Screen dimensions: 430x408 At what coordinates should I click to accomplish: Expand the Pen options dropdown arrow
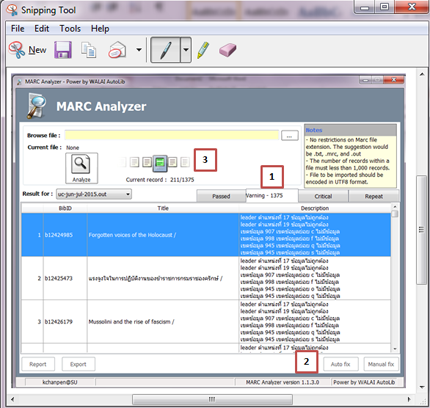pos(186,50)
